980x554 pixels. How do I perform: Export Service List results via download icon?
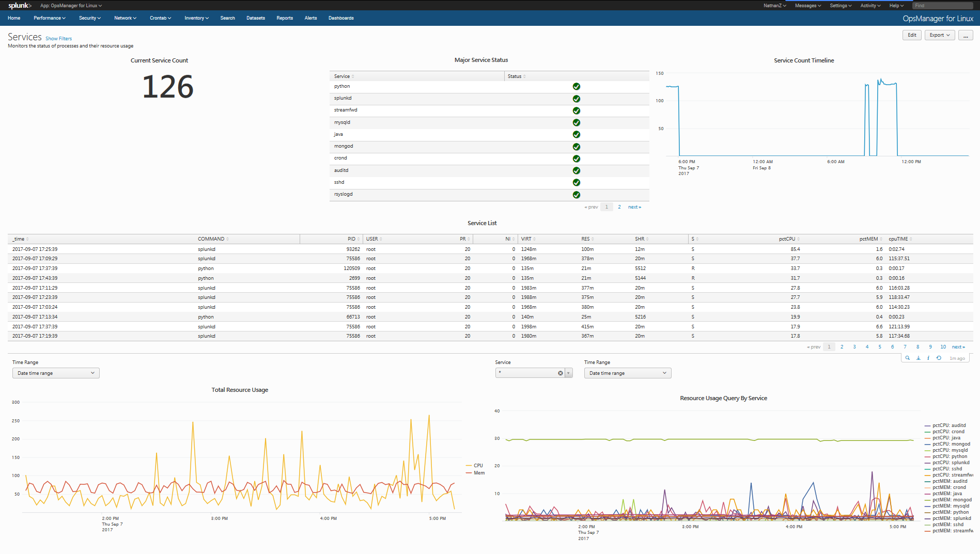point(918,358)
